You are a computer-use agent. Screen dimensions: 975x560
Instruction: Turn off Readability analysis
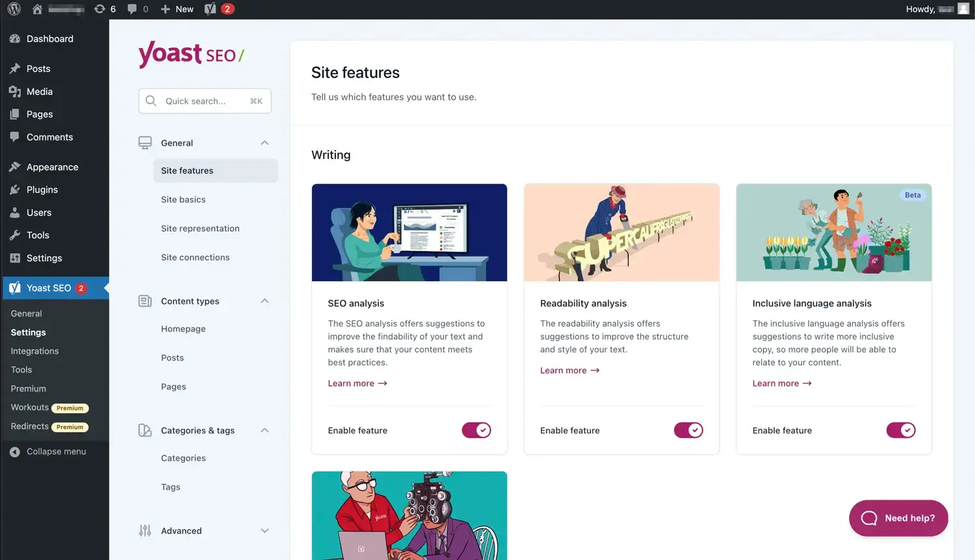point(688,430)
